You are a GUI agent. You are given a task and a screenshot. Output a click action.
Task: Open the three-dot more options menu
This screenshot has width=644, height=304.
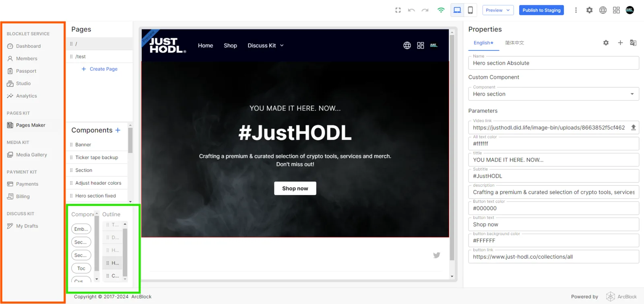(x=576, y=10)
